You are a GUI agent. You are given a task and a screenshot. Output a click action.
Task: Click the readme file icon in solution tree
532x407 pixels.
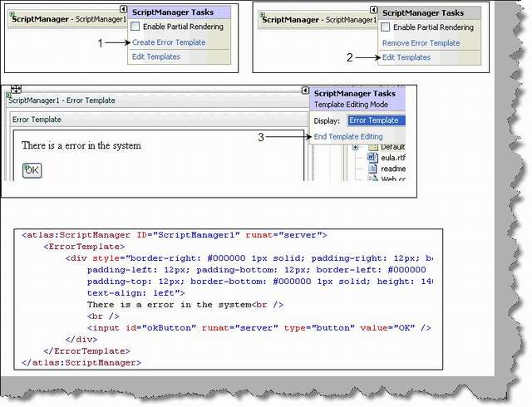tap(372, 169)
